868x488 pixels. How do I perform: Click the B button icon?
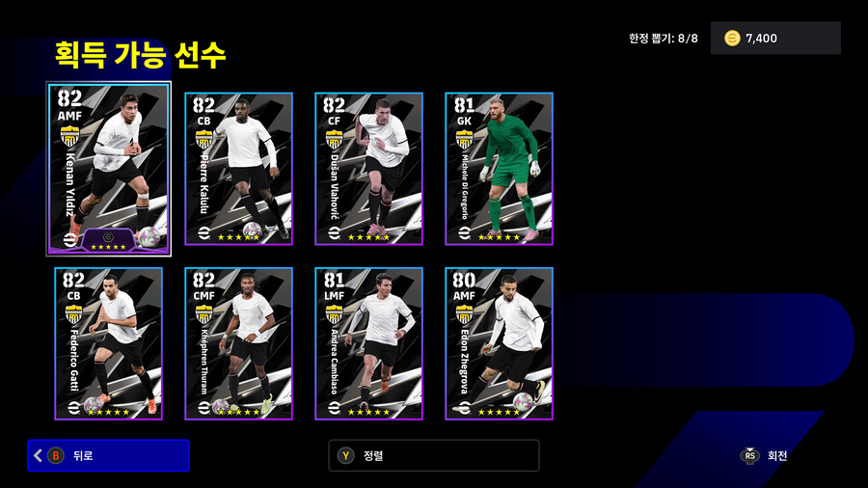click(x=55, y=455)
